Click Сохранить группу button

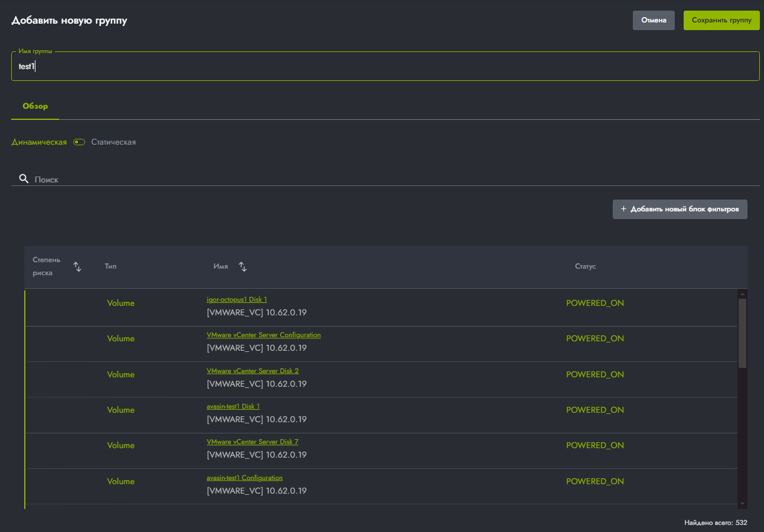click(721, 20)
